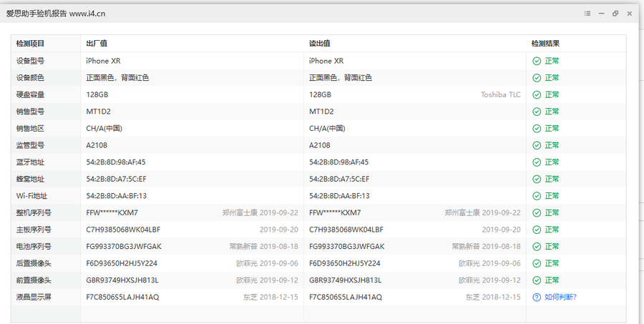Select the 前置摄像头 row label
This screenshot has width=644, height=324.
point(34,280)
